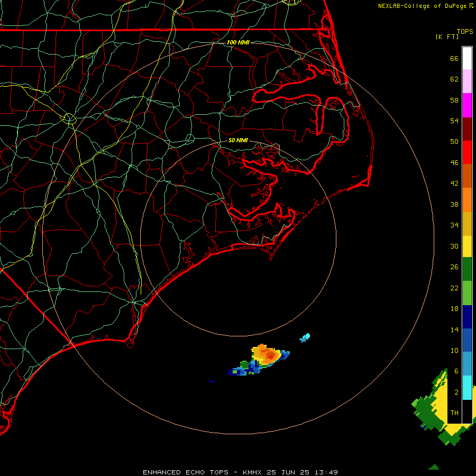Click the red core of the offshore storm cell
Screen dimensions: 476x476
pyautogui.click(x=271, y=356)
